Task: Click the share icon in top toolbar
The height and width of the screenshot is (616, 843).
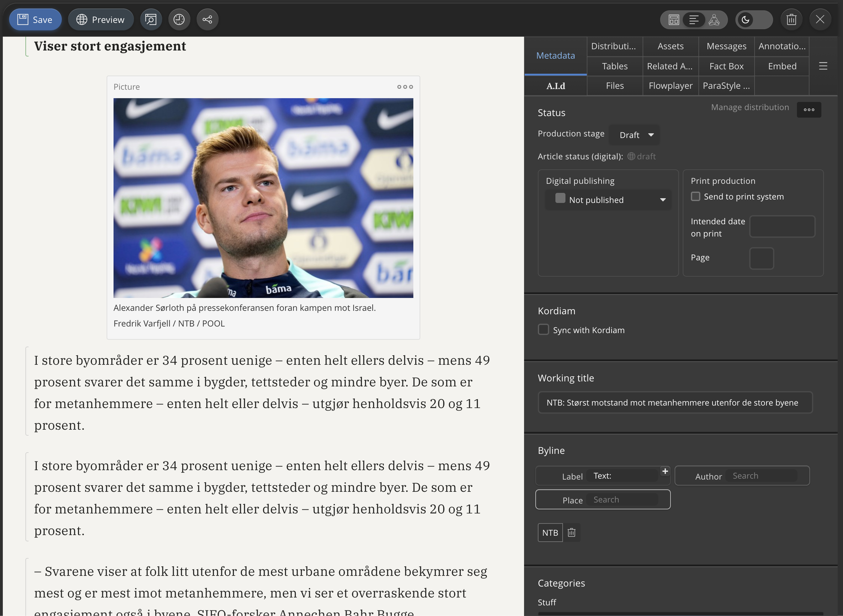Action: pyautogui.click(x=207, y=19)
